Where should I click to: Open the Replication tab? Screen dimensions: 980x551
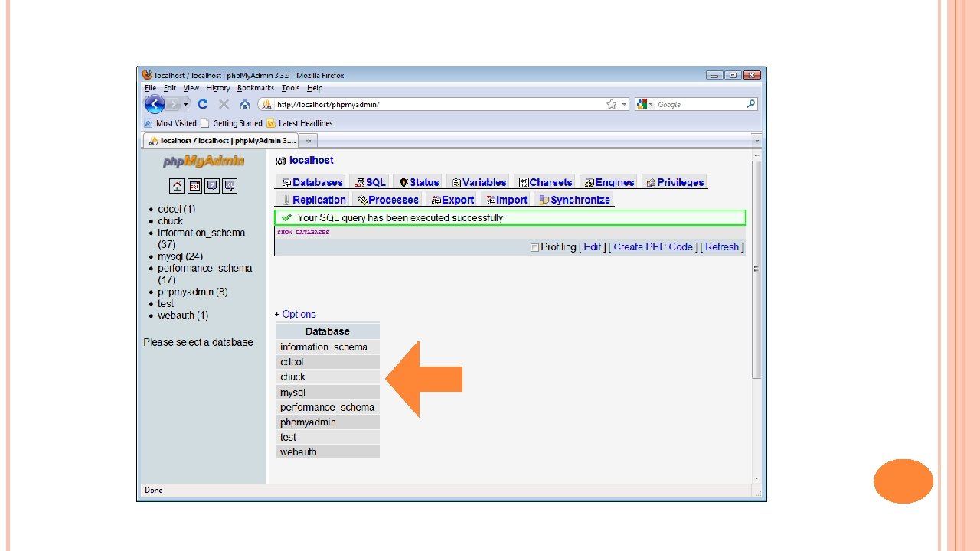click(x=312, y=200)
